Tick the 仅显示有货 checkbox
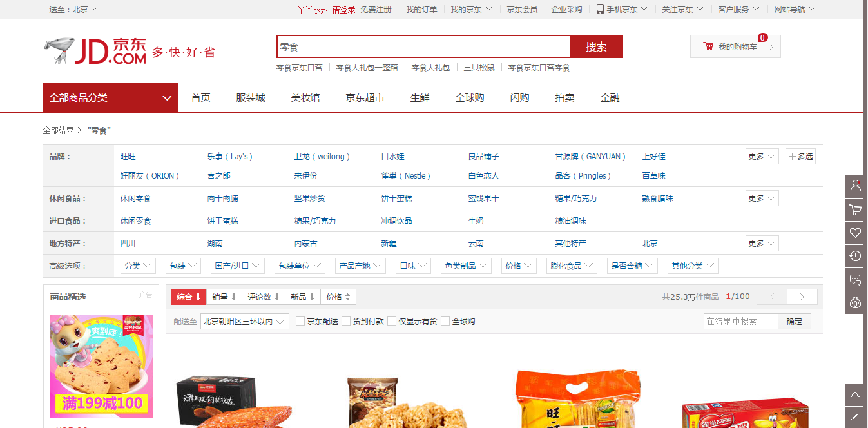The image size is (868, 428). click(392, 321)
